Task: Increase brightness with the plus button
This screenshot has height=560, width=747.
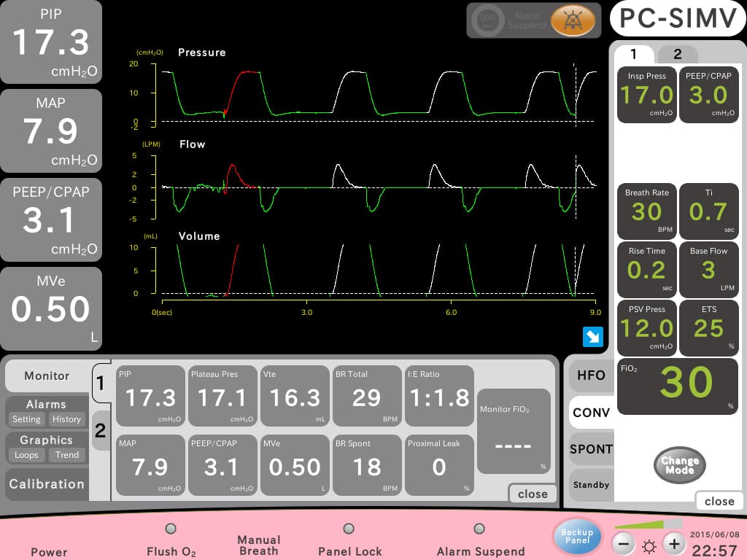Action: click(673, 544)
